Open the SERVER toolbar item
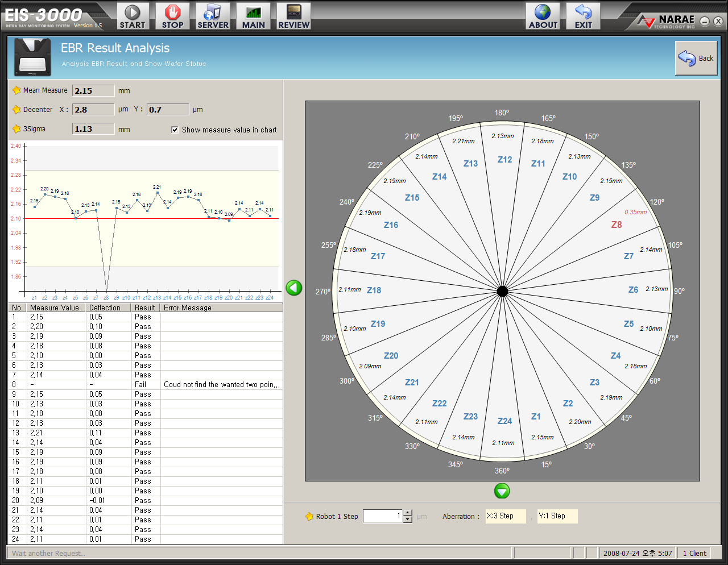Screen dimensions: 728x565 (213, 16)
